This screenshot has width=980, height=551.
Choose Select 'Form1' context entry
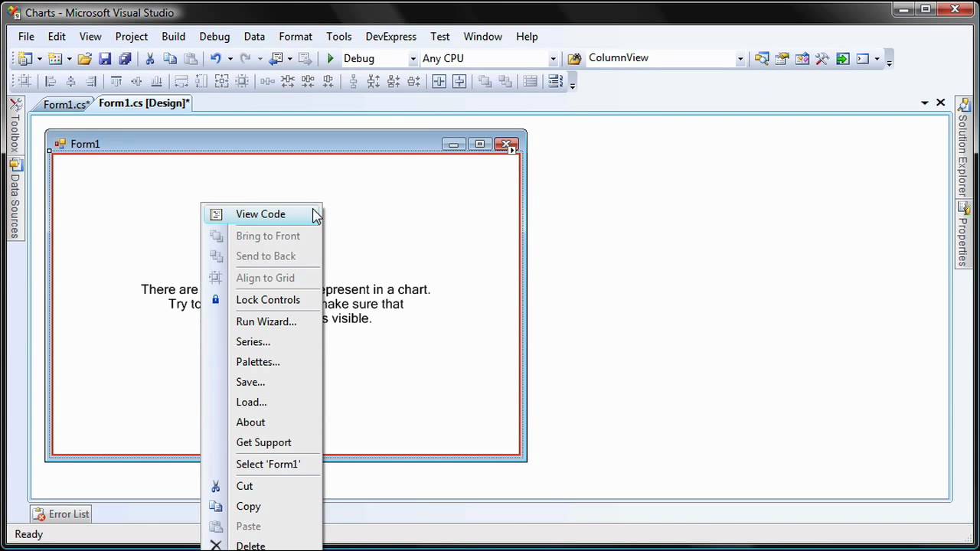click(x=262, y=464)
